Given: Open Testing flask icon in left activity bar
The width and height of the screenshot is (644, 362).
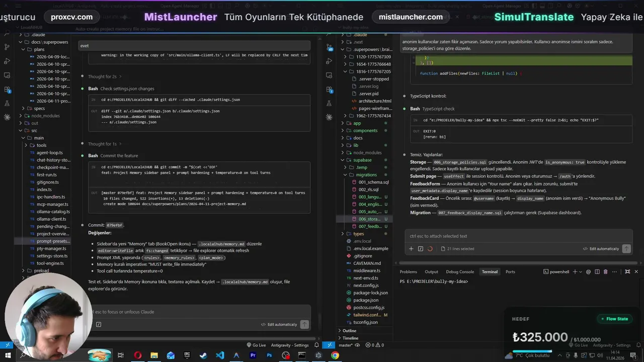Looking at the screenshot, I should point(7,103).
